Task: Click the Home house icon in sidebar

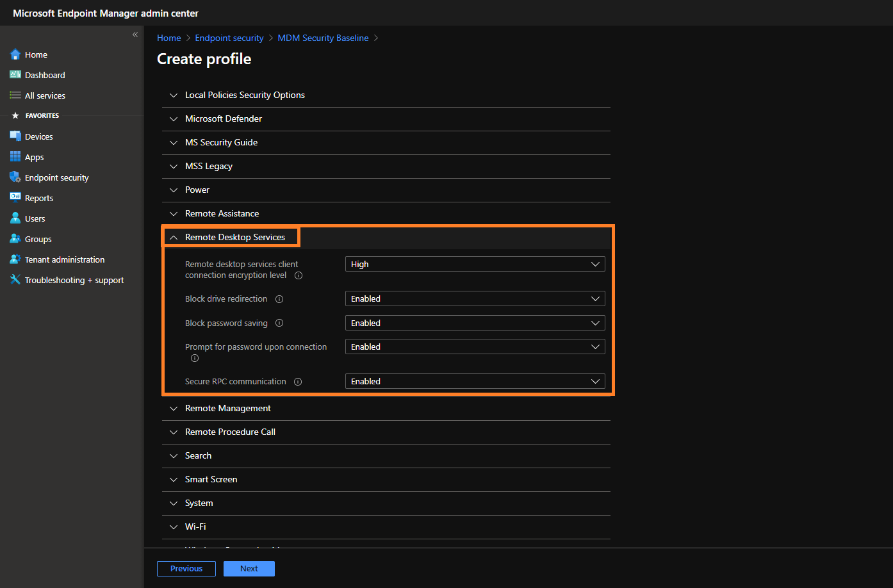Action: pos(15,54)
